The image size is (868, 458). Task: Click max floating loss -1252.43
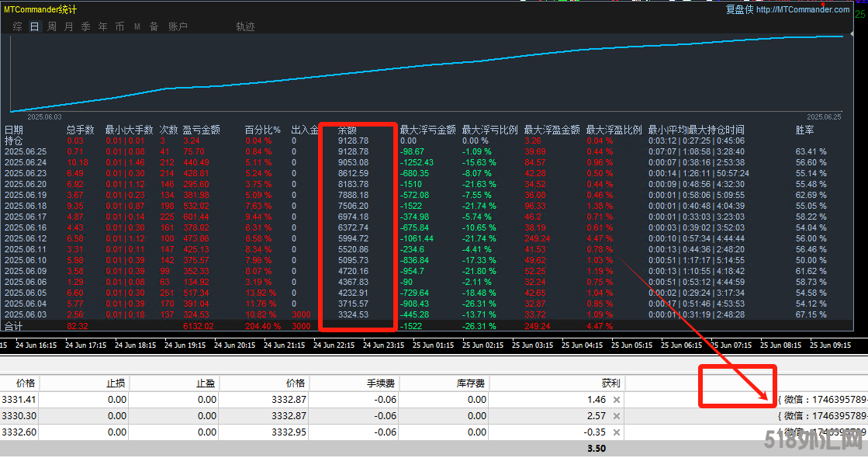(x=417, y=163)
